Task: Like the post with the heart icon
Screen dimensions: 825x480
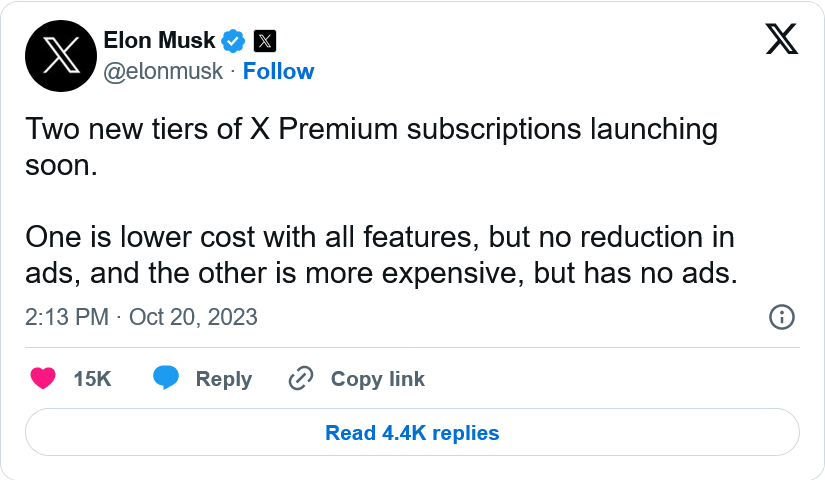Action: pos(42,379)
